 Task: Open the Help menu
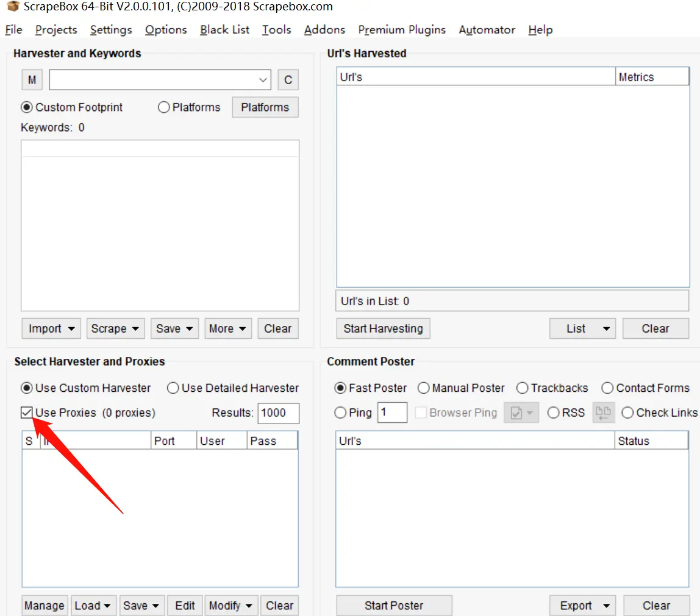point(540,30)
